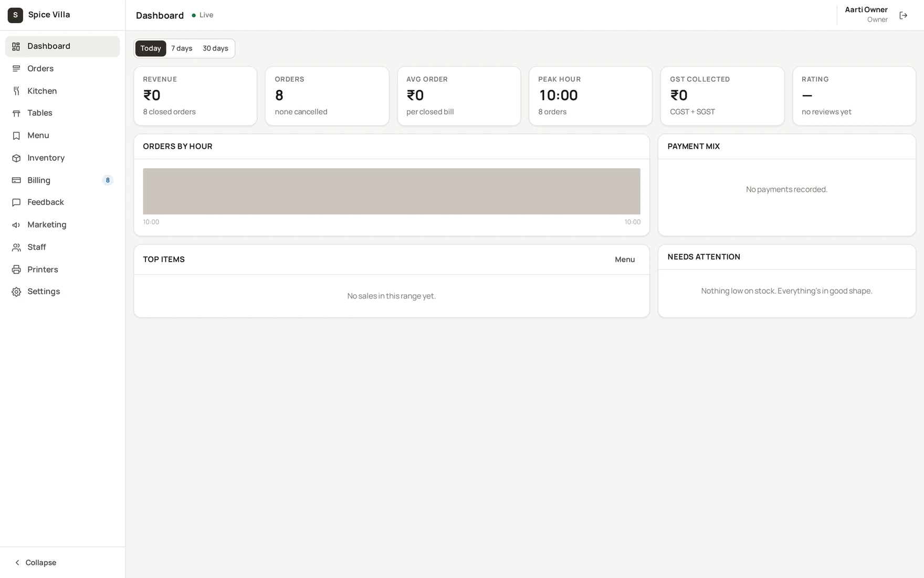Click the Dashboard grid icon in sidebar
The height and width of the screenshot is (578, 924).
[x=16, y=46]
